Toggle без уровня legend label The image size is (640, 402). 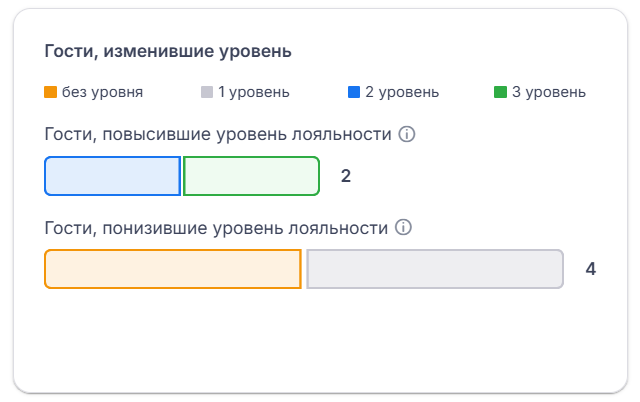pyautogui.click(x=102, y=92)
